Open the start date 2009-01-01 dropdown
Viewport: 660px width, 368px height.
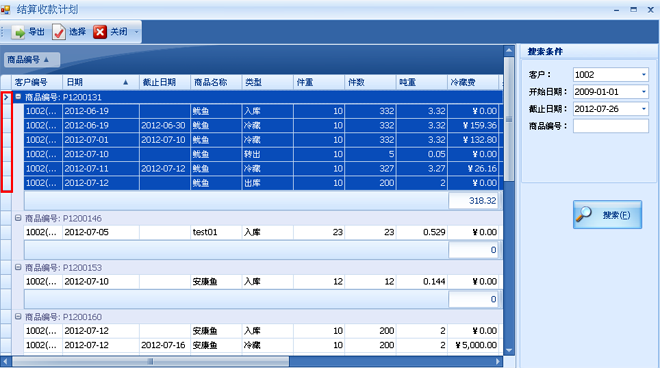[x=644, y=92]
